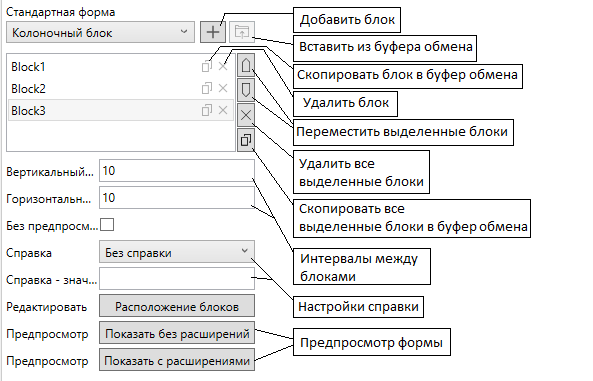Focus the Вертикальный interval input field
The width and height of the screenshot is (593, 381).
pyautogui.click(x=177, y=171)
